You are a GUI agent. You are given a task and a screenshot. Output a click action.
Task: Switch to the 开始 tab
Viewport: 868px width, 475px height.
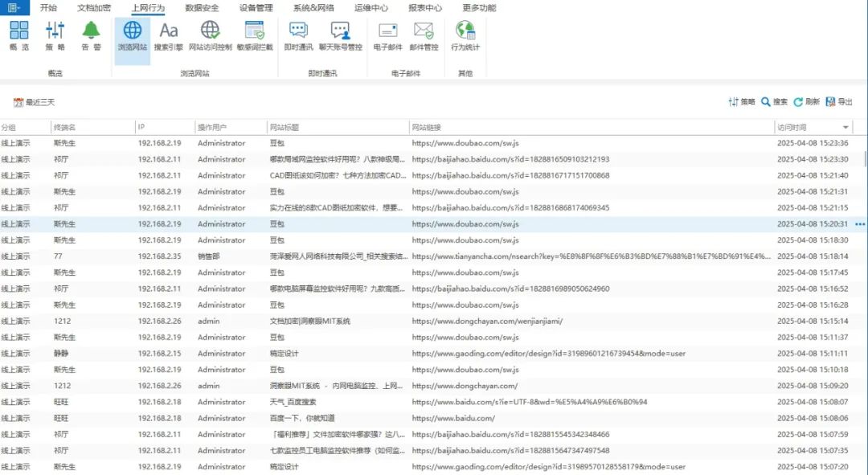48,8
